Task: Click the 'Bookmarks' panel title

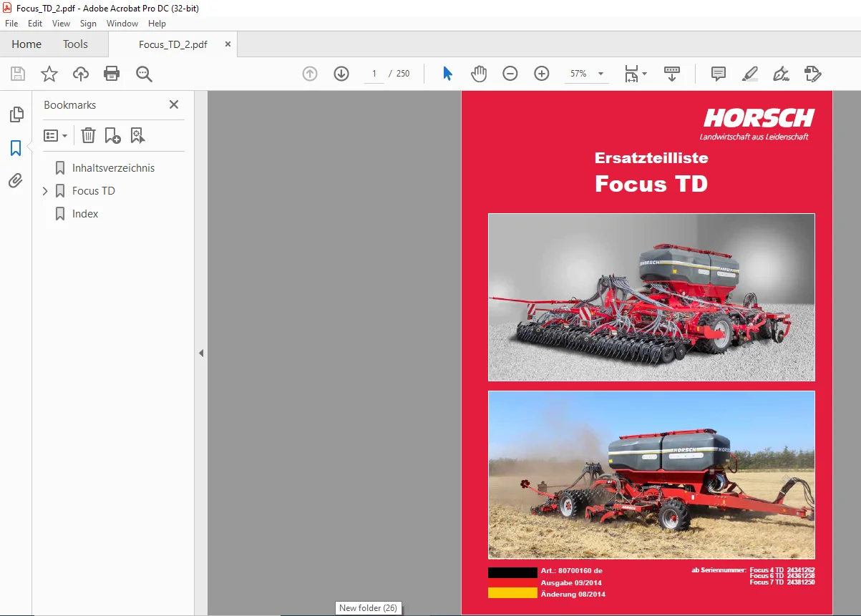Action: tap(69, 105)
